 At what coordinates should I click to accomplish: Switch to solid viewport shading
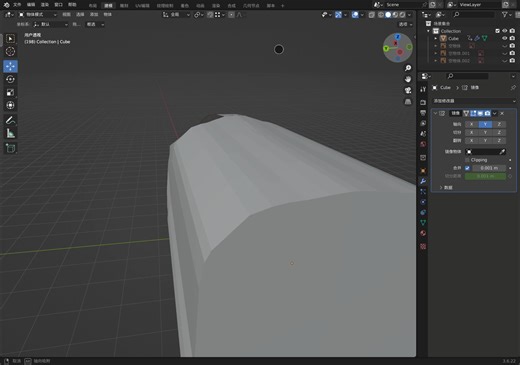tap(388, 15)
